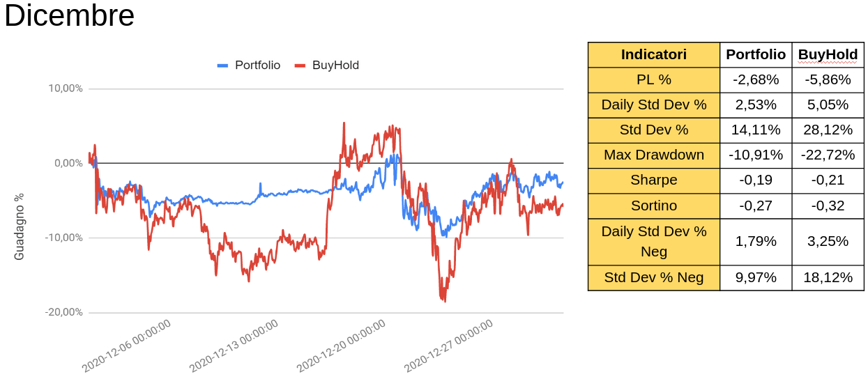The image size is (868, 379).
Task: Select the Sharpe row label cell
Action: click(653, 180)
